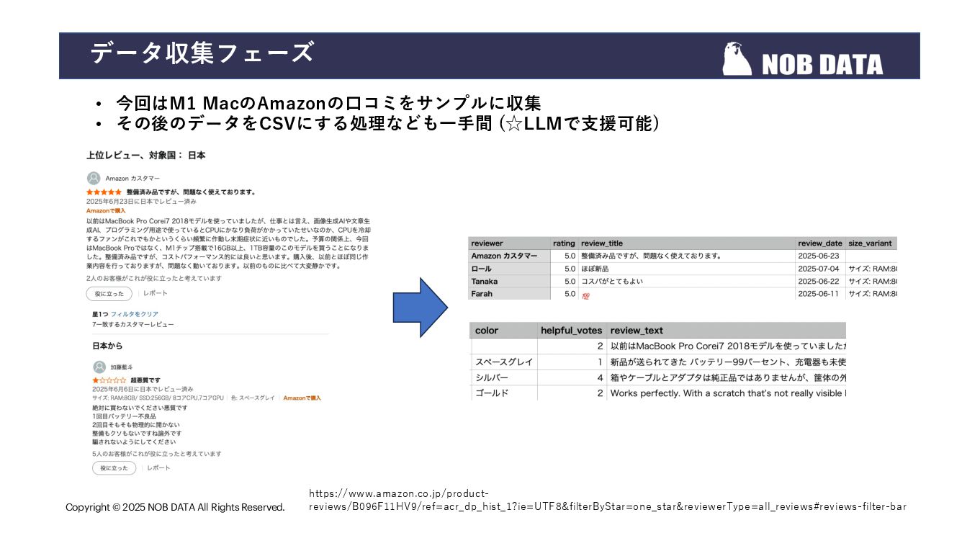The height and width of the screenshot is (551, 980).
Task: Select the 2025-06-23 date cell
Action: point(821,256)
